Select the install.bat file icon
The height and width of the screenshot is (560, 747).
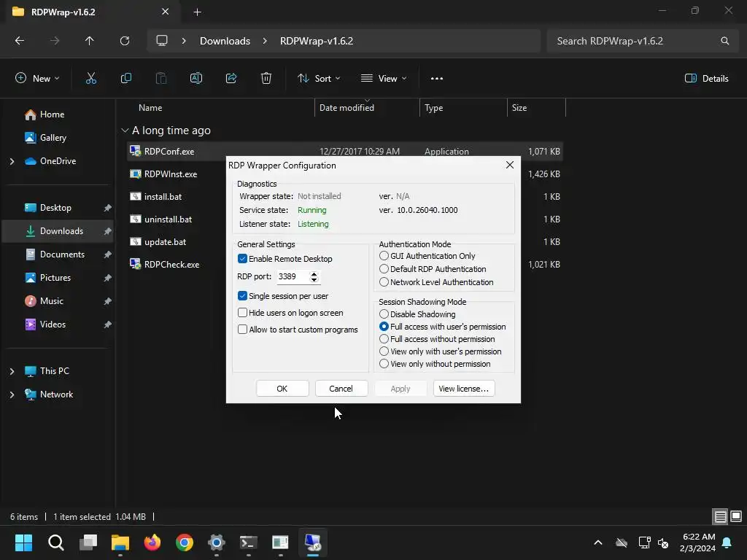135,197
